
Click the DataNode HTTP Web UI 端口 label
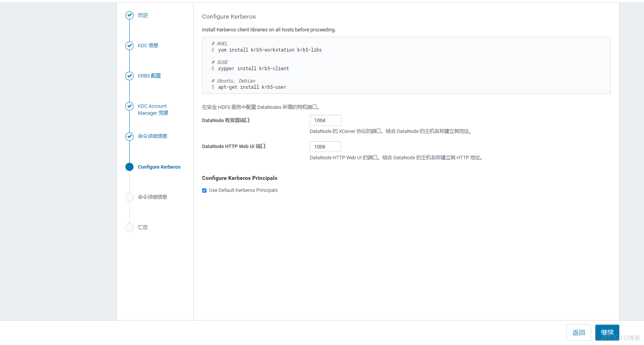pyautogui.click(x=234, y=147)
